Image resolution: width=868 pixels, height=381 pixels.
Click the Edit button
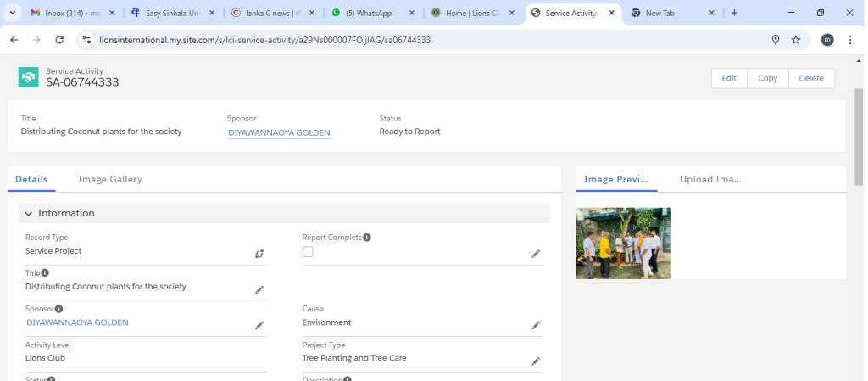click(x=729, y=78)
